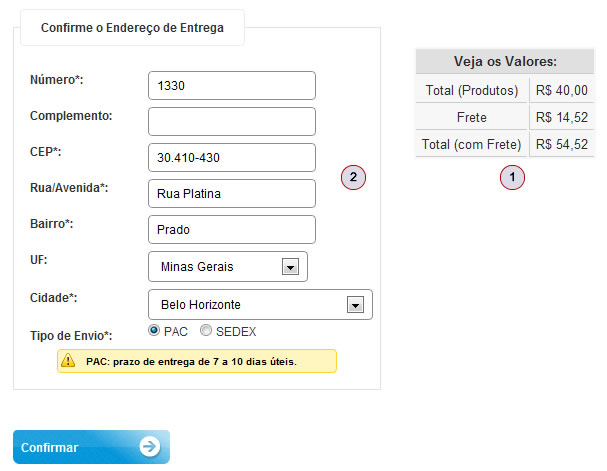Open the Minas Gerais combo box
The width and height of the screenshot is (607, 471).
pyautogui.click(x=226, y=267)
